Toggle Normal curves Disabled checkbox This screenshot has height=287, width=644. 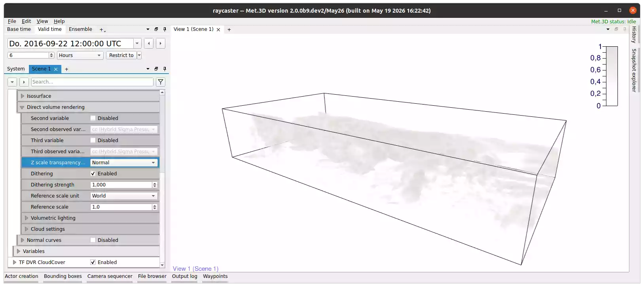tap(93, 240)
